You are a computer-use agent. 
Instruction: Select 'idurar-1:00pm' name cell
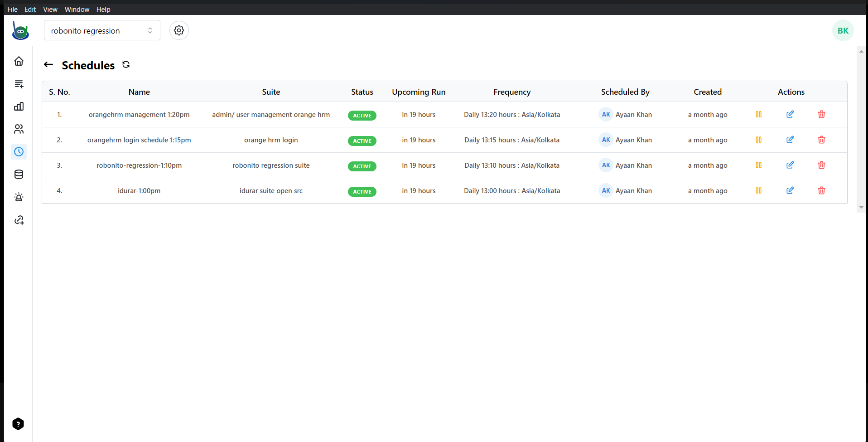tap(139, 191)
